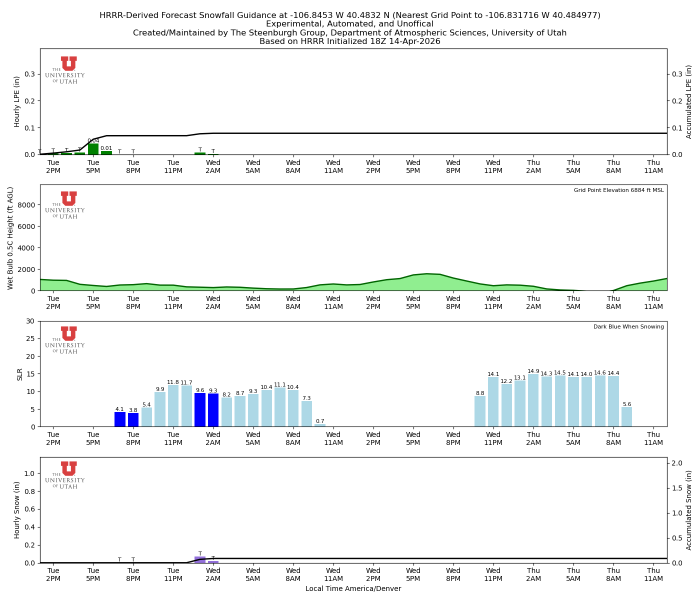Click the 'Local Time America/Denver' axis label
This screenshot has height=600, width=700.
click(353, 588)
